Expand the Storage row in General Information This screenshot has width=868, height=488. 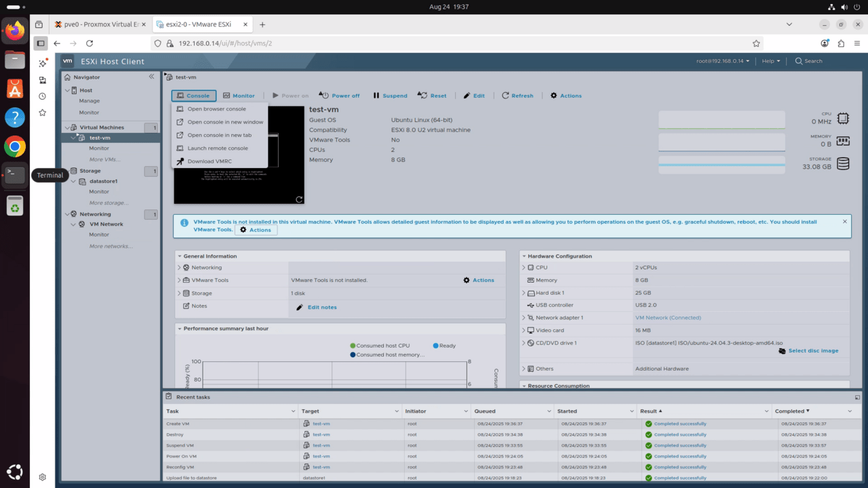coord(180,293)
